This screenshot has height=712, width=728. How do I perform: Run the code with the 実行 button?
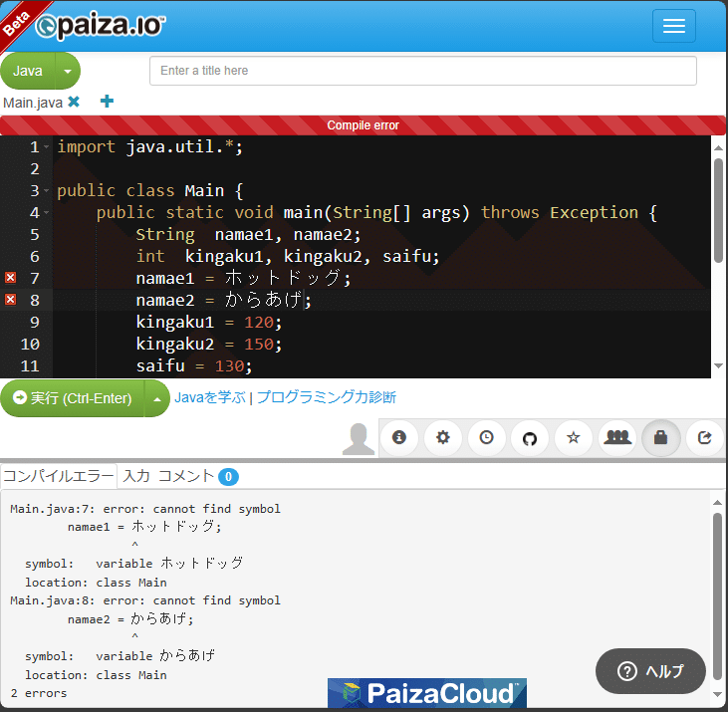tap(73, 398)
